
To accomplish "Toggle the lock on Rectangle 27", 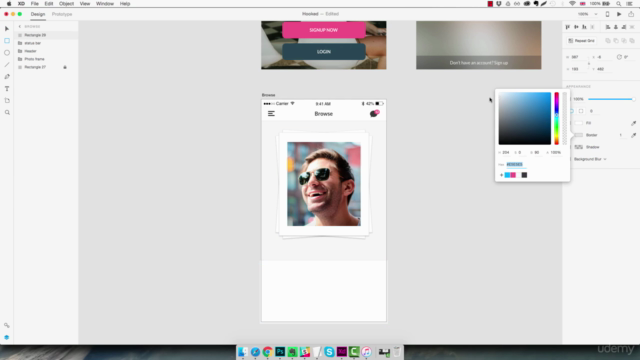I will tap(65, 67).
